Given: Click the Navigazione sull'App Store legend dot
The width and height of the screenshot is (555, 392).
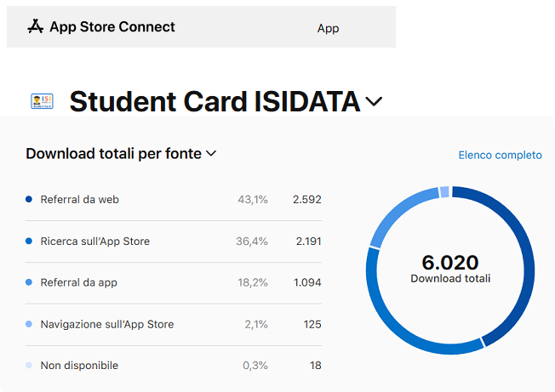Looking at the screenshot, I should pos(29,324).
